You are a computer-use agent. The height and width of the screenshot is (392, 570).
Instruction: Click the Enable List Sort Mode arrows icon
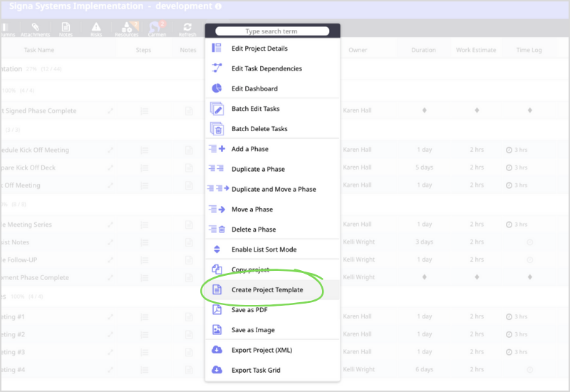(x=217, y=249)
